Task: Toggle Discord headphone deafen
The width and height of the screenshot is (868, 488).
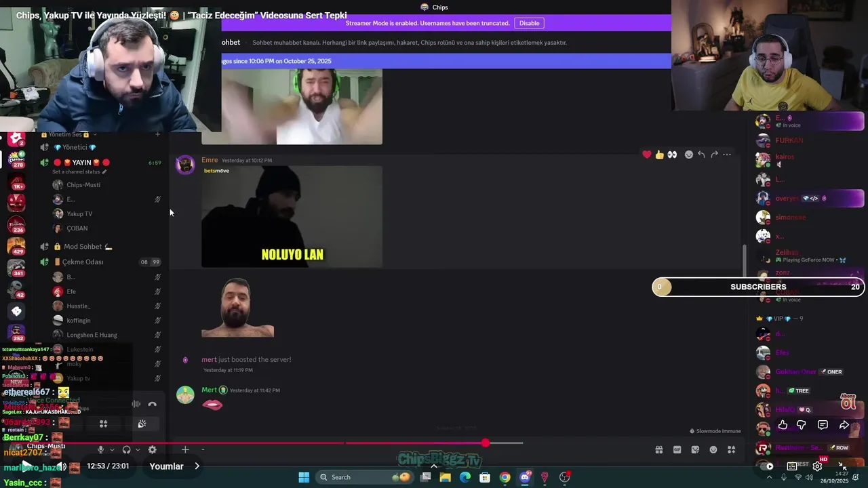Action: 126,449
